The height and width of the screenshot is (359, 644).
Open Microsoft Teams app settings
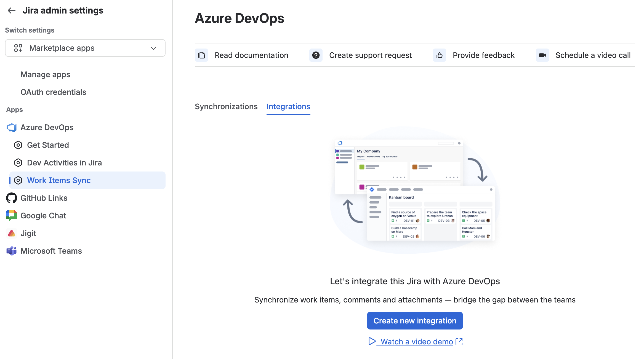[51, 251]
